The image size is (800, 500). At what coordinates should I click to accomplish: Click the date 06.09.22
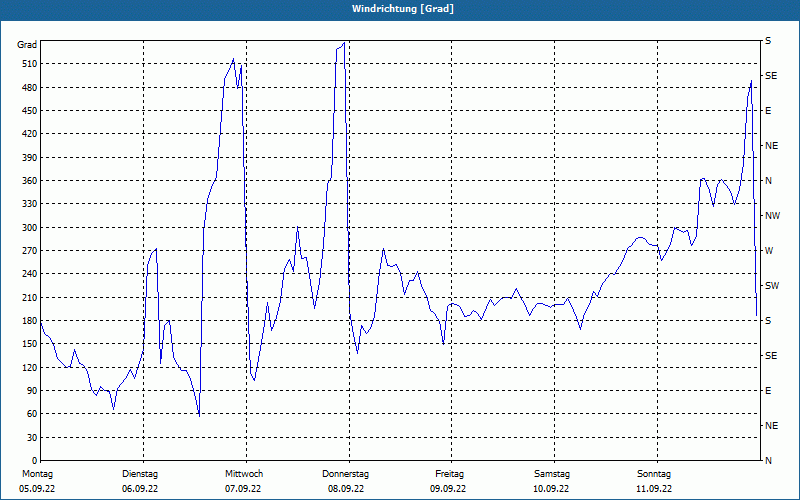(x=140, y=489)
